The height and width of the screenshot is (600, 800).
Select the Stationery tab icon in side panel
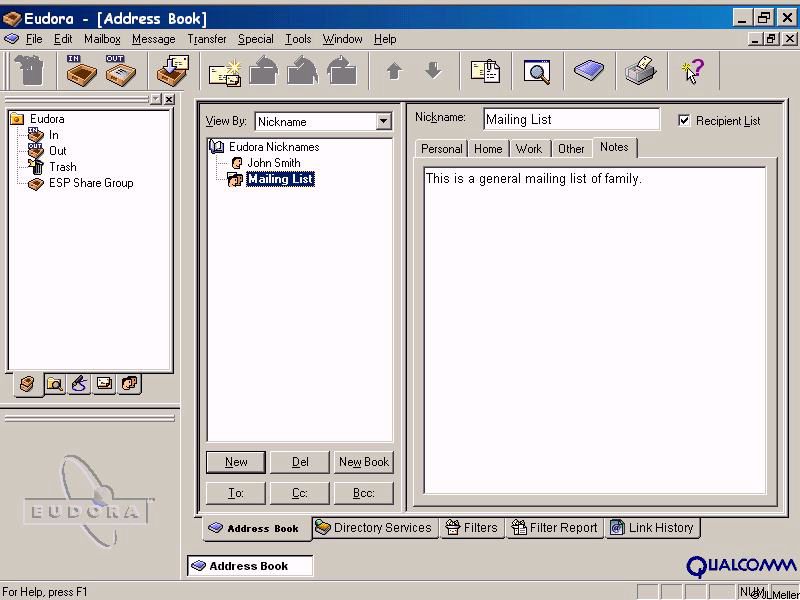[x=104, y=383]
